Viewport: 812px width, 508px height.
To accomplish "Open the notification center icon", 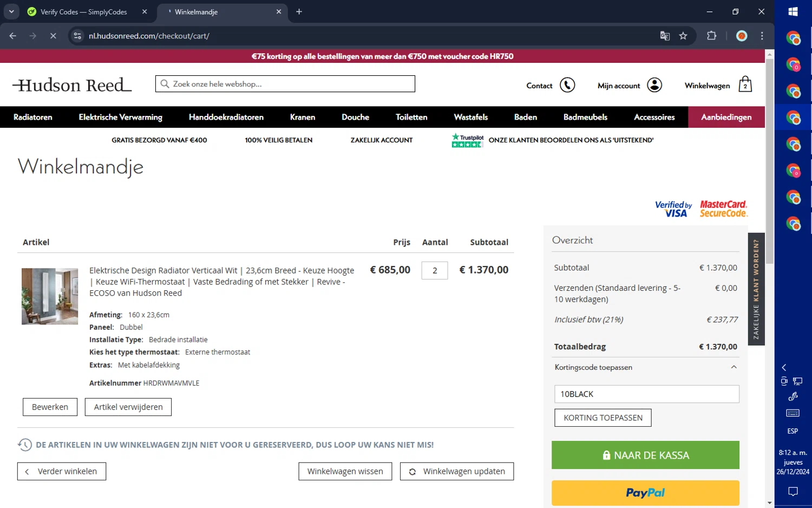I will click(x=793, y=492).
